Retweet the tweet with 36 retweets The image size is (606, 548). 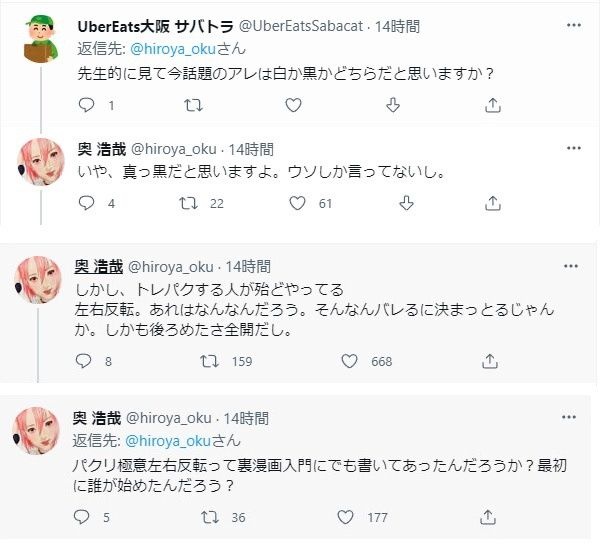click(210, 517)
